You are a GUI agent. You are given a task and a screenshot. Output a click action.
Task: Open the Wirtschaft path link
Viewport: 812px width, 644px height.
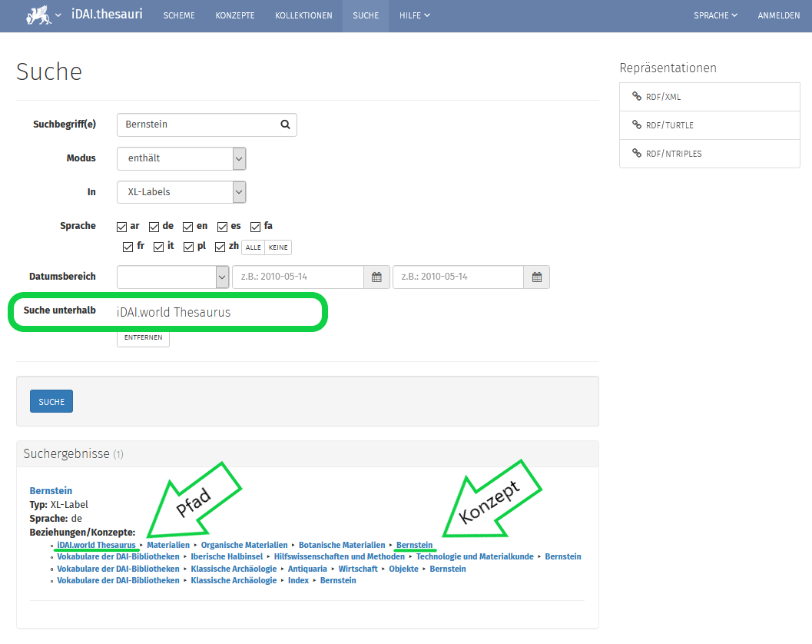tap(358, 569)
